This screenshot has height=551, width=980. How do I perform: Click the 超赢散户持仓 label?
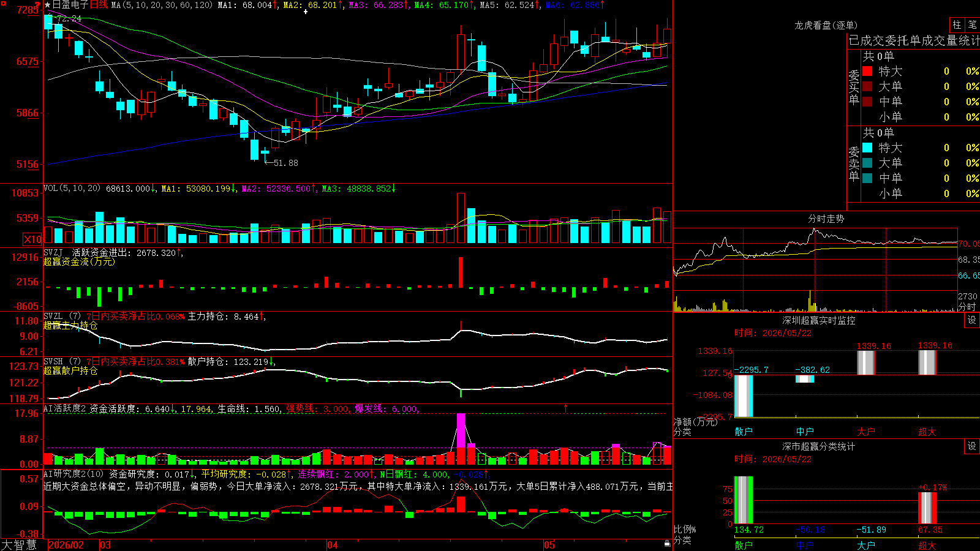point(70,370)
